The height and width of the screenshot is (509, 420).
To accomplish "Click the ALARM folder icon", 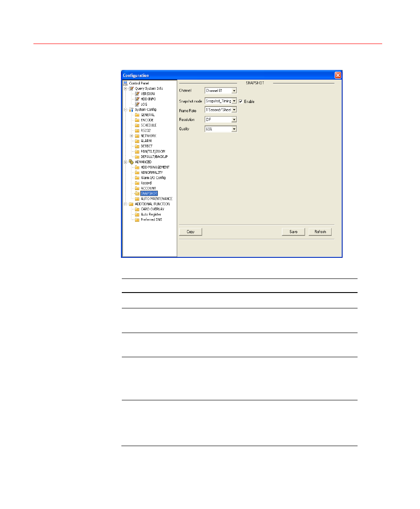I will pos(137,141).
